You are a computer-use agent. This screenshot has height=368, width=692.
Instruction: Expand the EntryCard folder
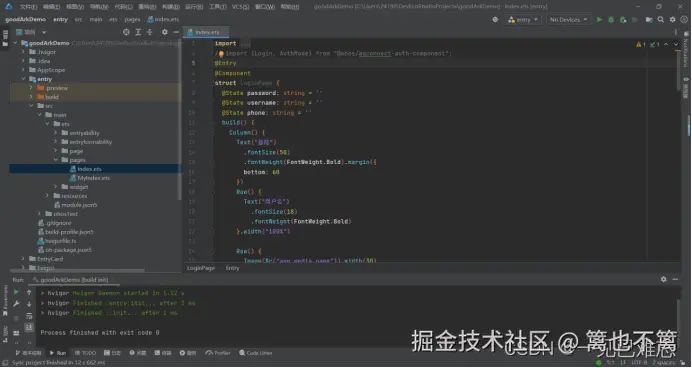[x=23, y=259]
